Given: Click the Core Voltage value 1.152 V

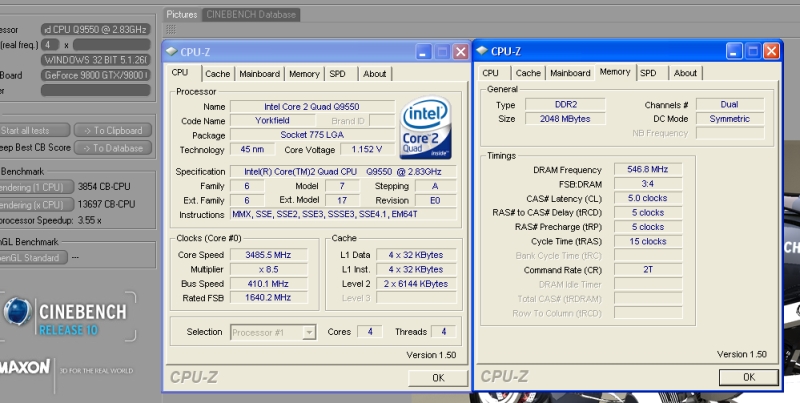Looking at the screenshot, I should tap(367, 149).
